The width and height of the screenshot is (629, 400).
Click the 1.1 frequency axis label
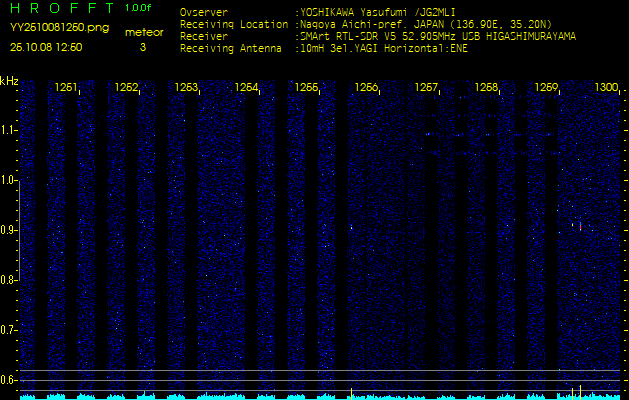tap(8, 130)
